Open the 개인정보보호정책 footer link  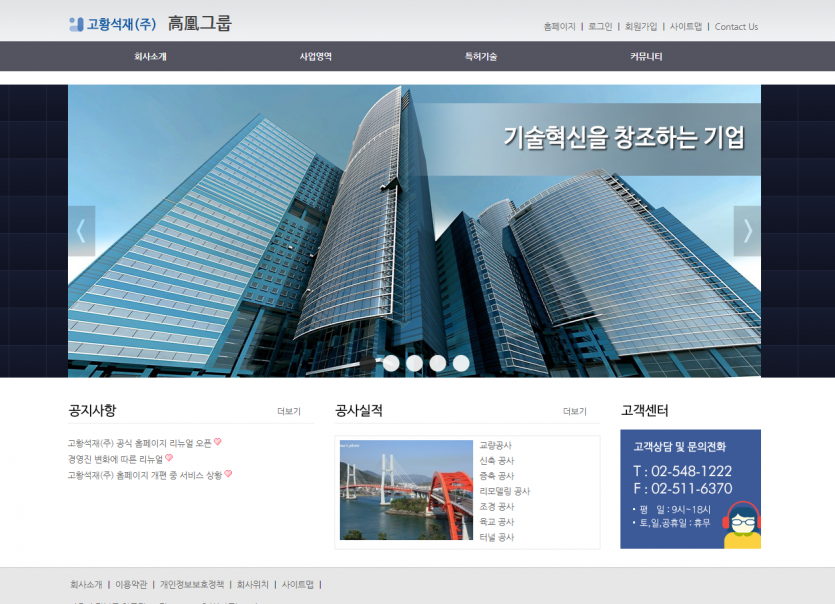pos(192,584)
